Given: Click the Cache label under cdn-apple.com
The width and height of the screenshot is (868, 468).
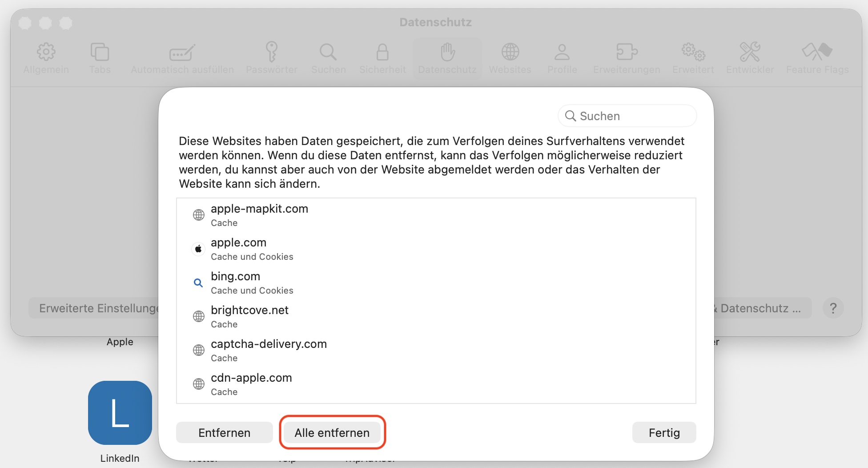Looking at the screenshot, I should click(224, 392).
